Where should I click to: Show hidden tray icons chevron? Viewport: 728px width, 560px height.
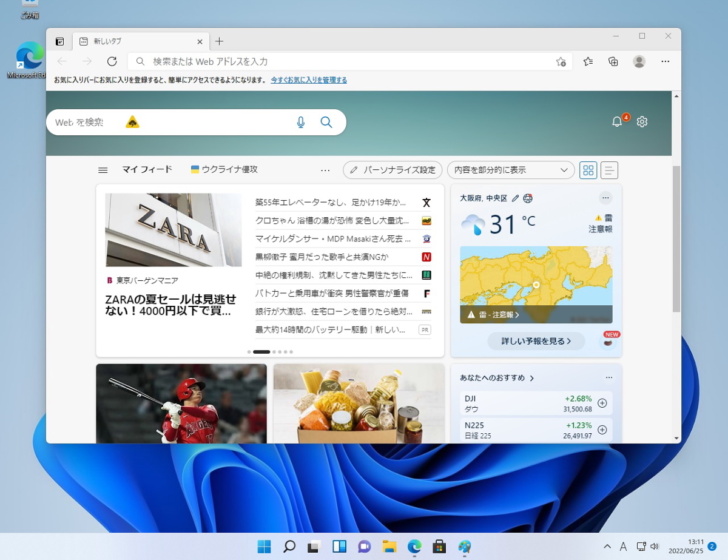(607, 546)
